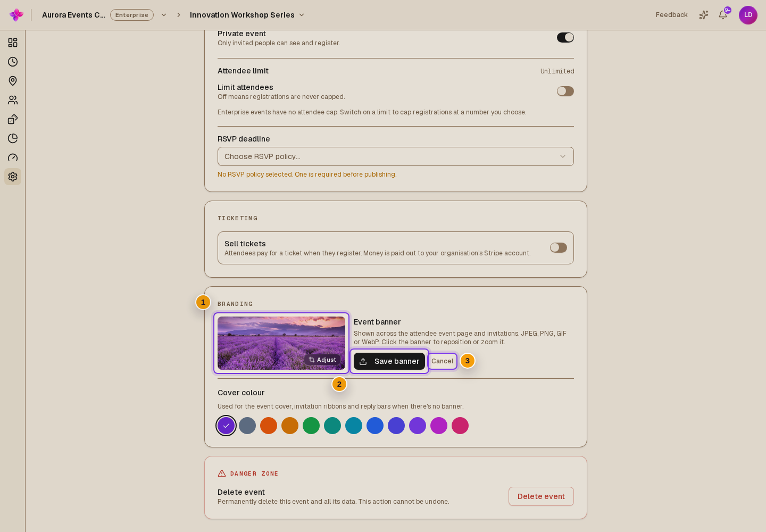The width and height of the screenshot is (766, 532).
Task: Choose the green cover colour swatch
Action: [x=311, y=426]
